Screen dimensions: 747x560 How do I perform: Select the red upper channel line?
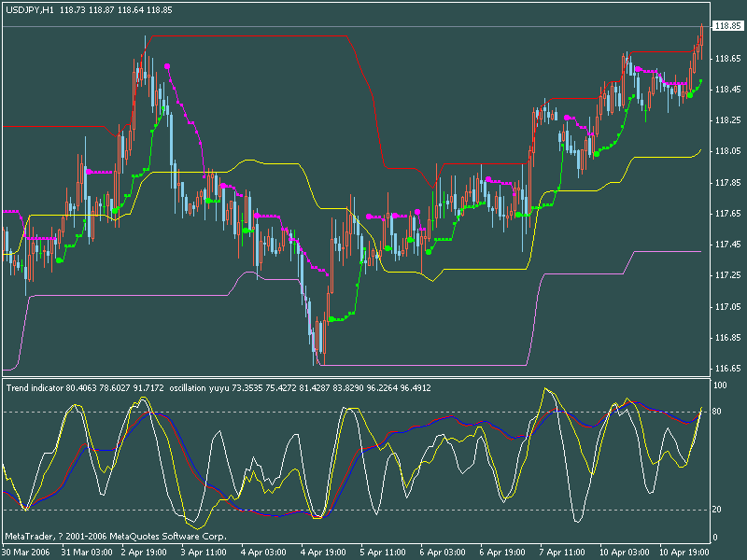coord(261,37)
